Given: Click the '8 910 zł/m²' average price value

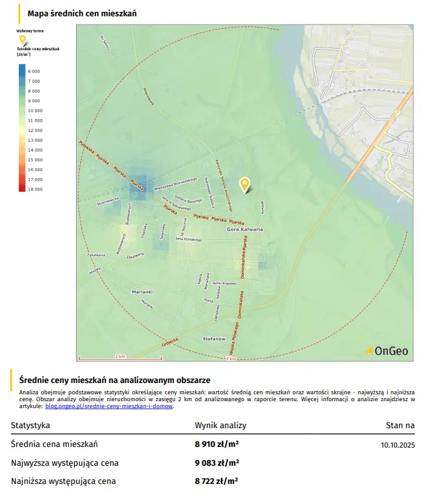Looking at the screenshot, I should (x=216, y=444).
